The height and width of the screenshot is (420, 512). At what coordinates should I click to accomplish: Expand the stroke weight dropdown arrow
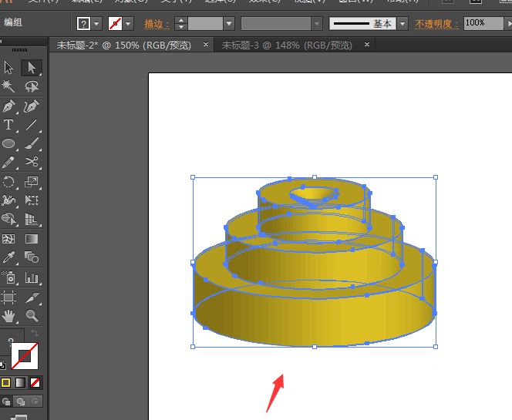coord(229,24)
